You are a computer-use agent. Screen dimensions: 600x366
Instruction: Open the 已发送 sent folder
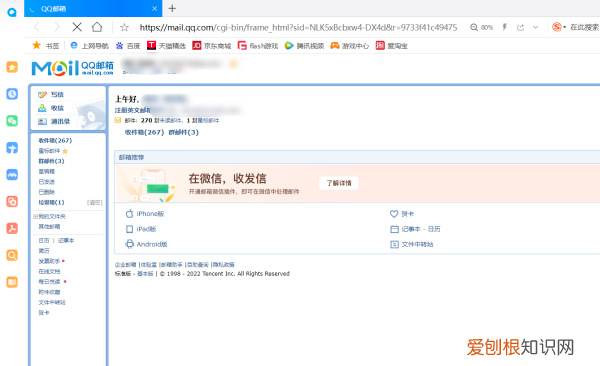pos(46,182)
